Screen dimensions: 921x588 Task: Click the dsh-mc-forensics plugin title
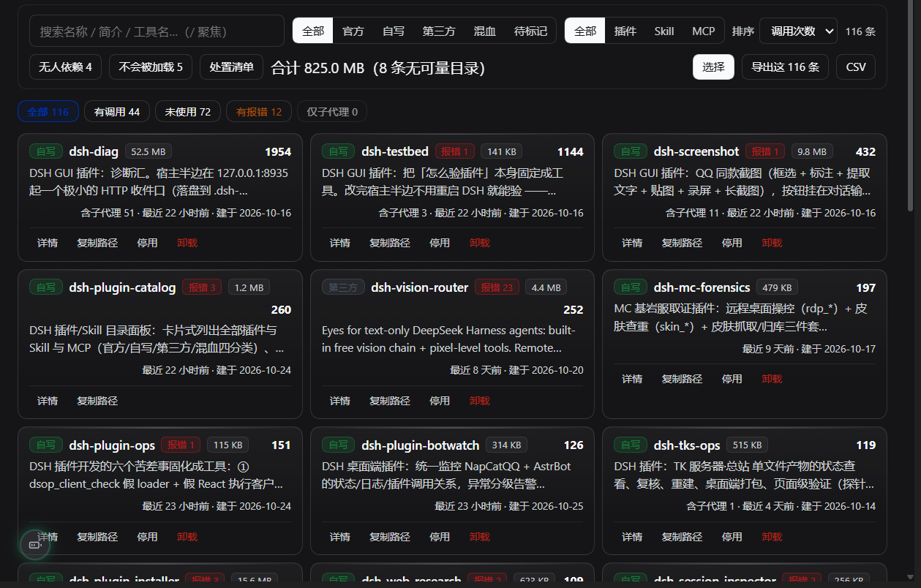coord(702,287)
